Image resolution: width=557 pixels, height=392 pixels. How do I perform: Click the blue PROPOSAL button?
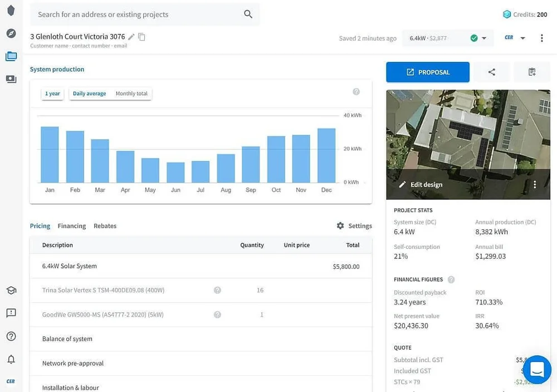point(427,72)
